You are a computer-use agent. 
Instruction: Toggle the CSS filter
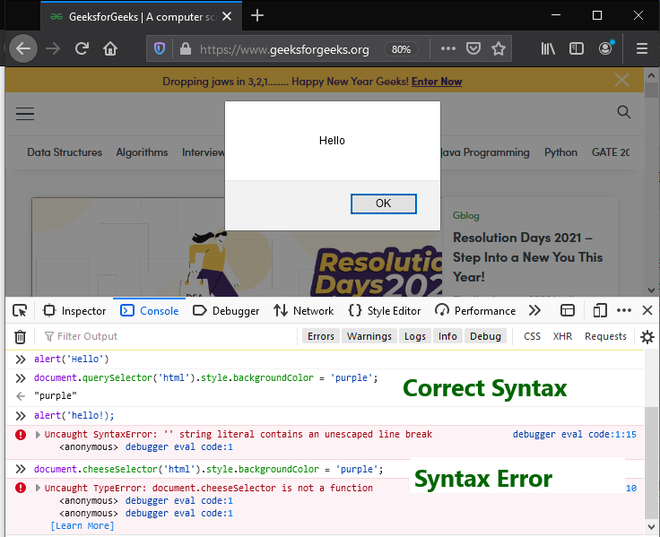click(x=532, y=336)
